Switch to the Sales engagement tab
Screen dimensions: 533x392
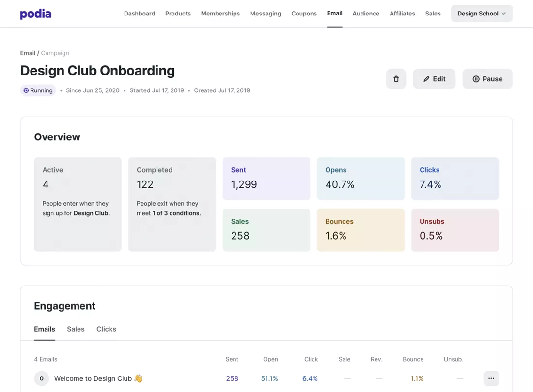[x=76, y=329]
